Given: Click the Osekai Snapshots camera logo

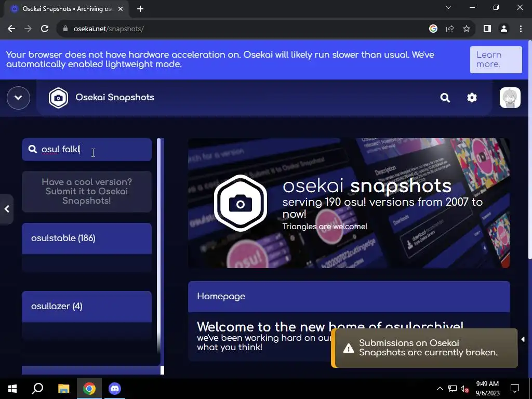Looking at the screenshot, I should click(x=58, y=98).
